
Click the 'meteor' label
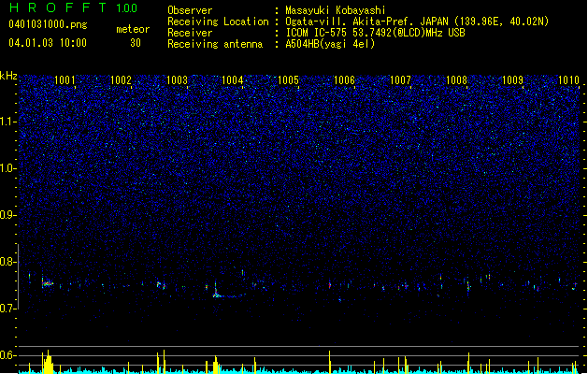133,29
